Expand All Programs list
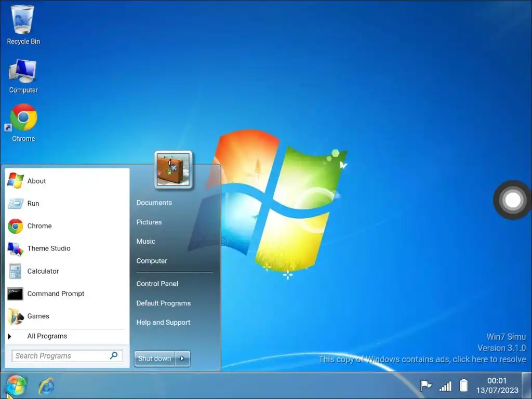The height and width of the screenshot is (399, 532). click(47, 336)
